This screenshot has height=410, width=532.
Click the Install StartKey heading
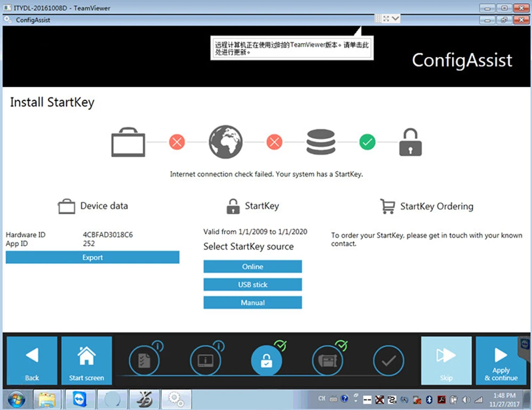52,103
